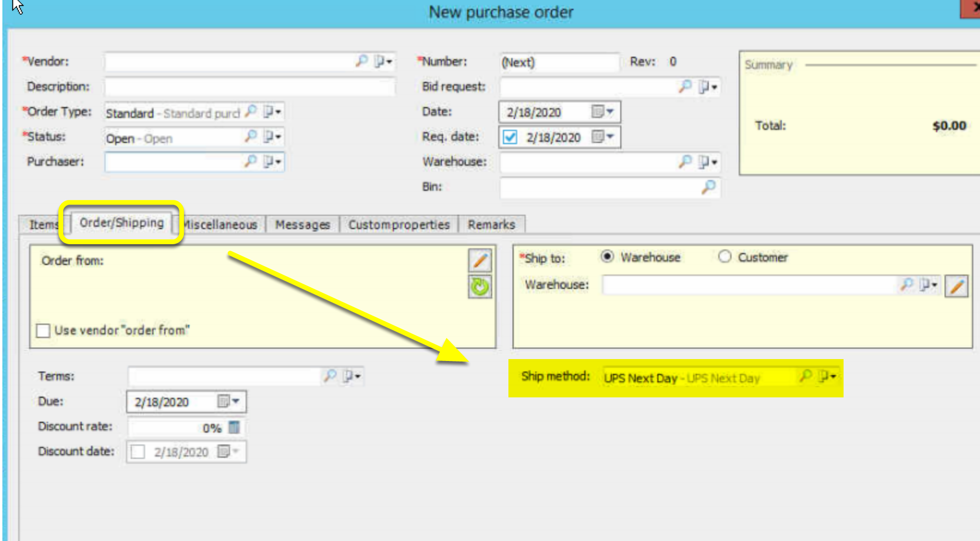Viewport: 980px width, 541px height.
Task: Toggle the Req. date checkbox
Action: click(x=510, y=137)
